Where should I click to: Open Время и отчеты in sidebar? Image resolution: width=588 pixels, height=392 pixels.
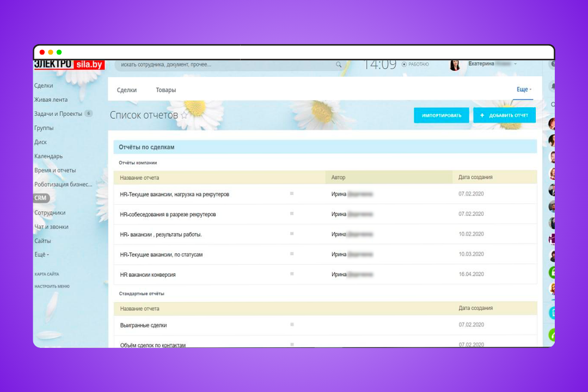click(x=55, y=170)
